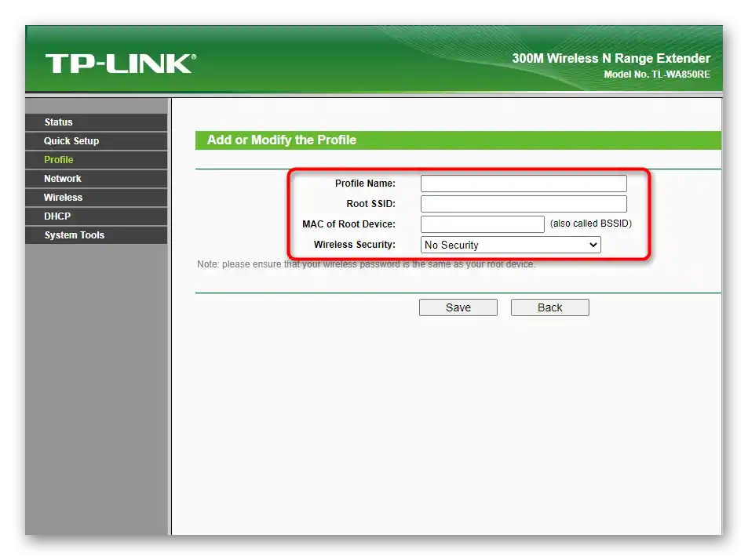Open the Status menu item
The height and width of the screenshot is (560, 748).
tap(97, 122)
